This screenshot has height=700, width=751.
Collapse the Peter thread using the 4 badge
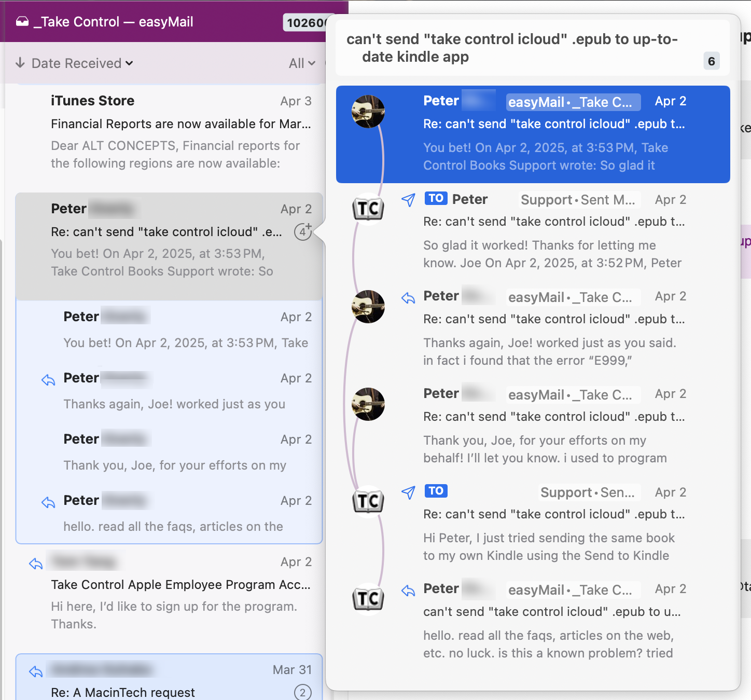303,231
